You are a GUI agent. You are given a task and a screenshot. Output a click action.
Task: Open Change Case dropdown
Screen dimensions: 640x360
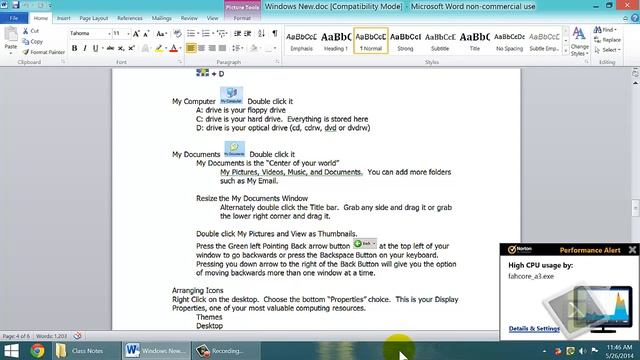pos(162,33)
